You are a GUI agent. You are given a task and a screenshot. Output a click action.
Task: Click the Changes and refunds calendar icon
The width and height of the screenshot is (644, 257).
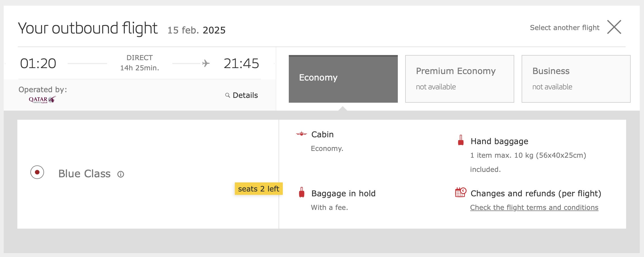point(461,192)
